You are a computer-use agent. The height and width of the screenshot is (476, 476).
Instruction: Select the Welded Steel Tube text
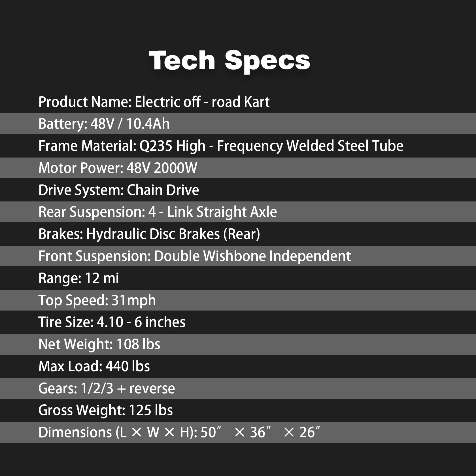click(345, 146)
